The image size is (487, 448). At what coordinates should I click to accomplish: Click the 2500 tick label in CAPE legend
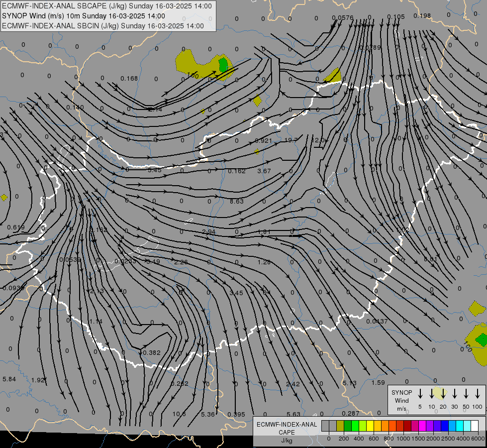(448, 439)
